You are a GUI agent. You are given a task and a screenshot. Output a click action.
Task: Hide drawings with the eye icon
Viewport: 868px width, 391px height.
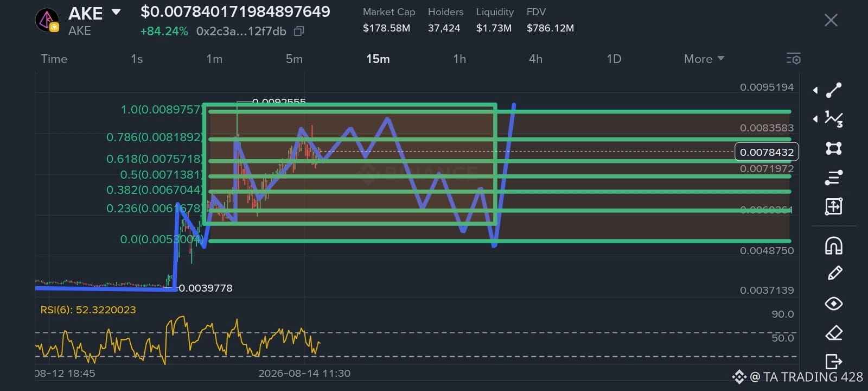pyautogui.click(x=834, y=304)
